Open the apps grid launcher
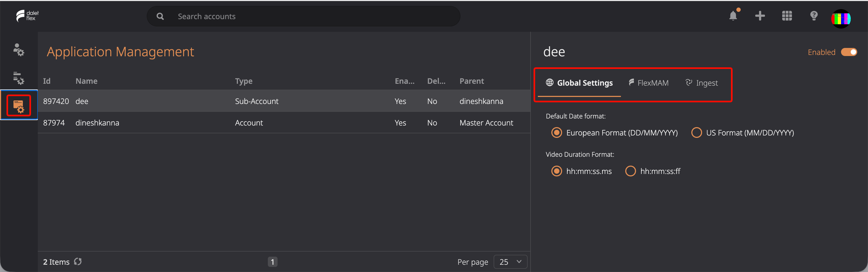The width and height of the screenshot is (868, 272). [x=787, y=16]
